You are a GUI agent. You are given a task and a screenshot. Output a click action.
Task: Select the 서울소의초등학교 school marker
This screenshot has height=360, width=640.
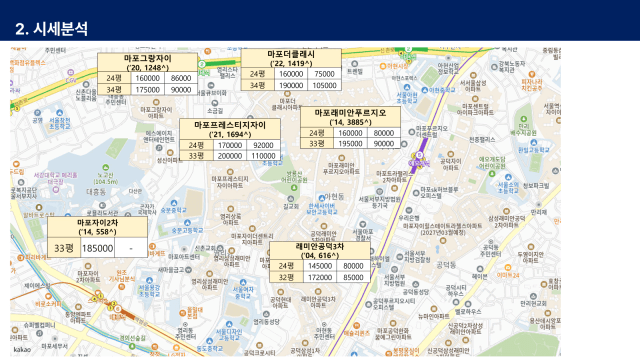coord(508,177)
